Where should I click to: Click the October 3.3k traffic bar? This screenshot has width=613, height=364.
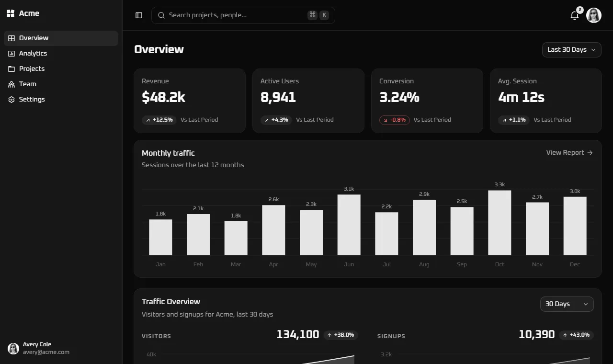499,223
